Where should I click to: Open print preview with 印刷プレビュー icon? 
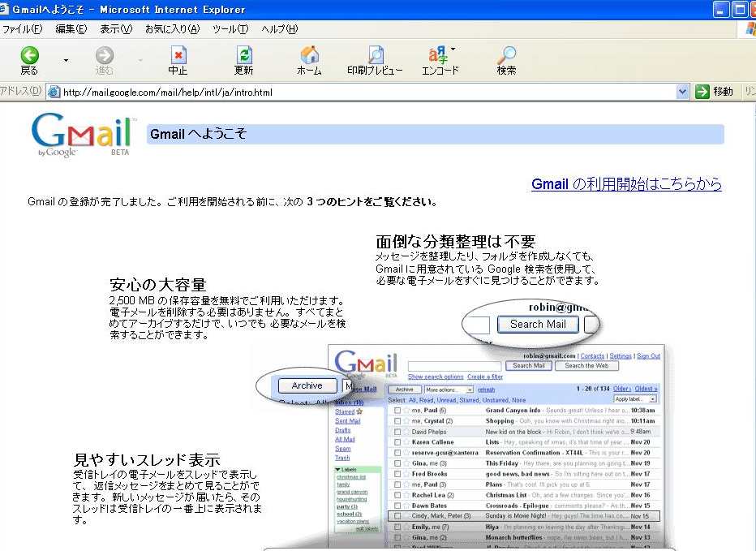376,55
